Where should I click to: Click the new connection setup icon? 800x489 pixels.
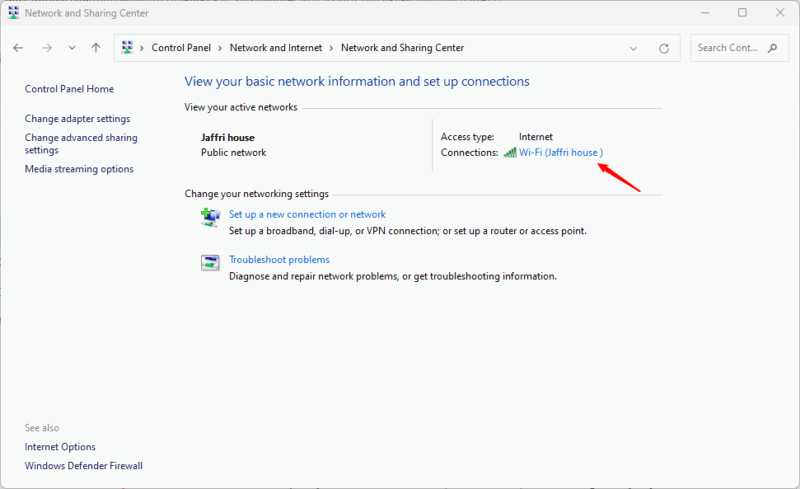pyautogui.click(x=210, y=217)
